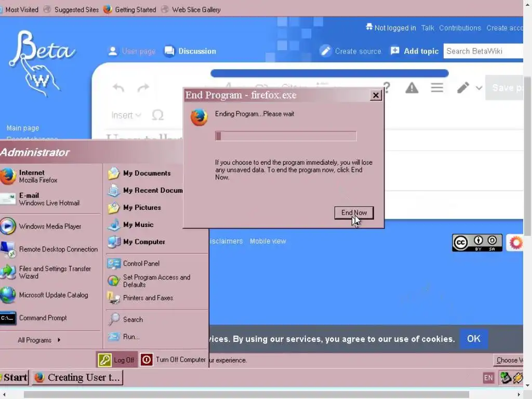The width and height of the screenshot is (532, 399).
Task: Click Add topic
Action: click(x=414, y=51)
